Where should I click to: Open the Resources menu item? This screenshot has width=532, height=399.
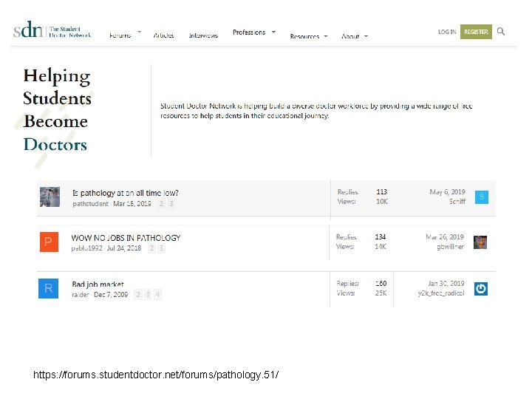304,36
